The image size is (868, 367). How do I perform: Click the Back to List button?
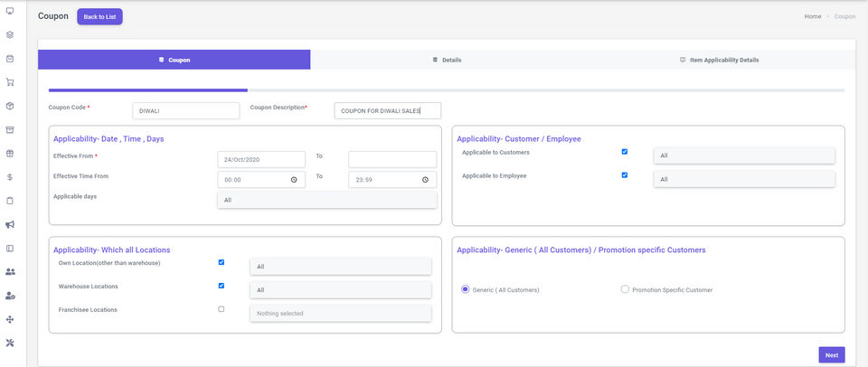coord(99,16)
